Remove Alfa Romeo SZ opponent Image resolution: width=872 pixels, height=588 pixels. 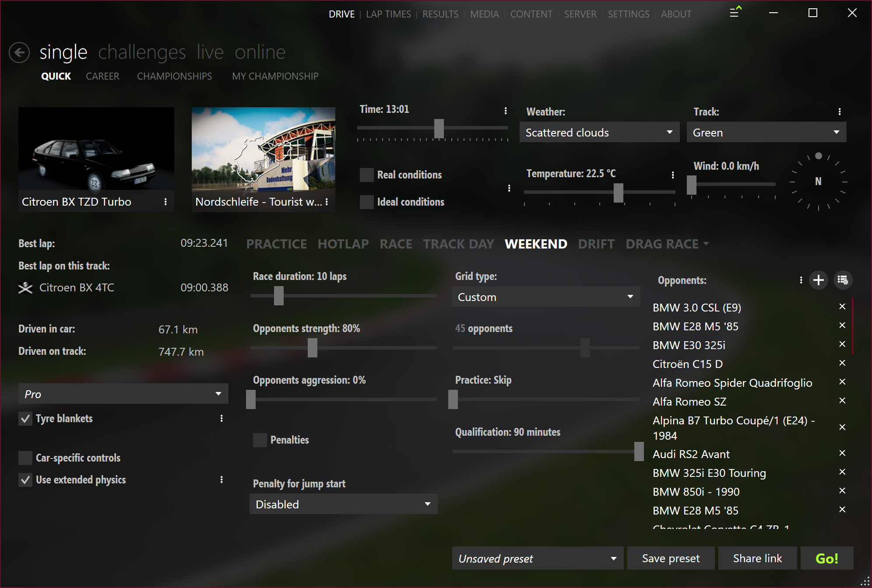click(x=842, y=401)
